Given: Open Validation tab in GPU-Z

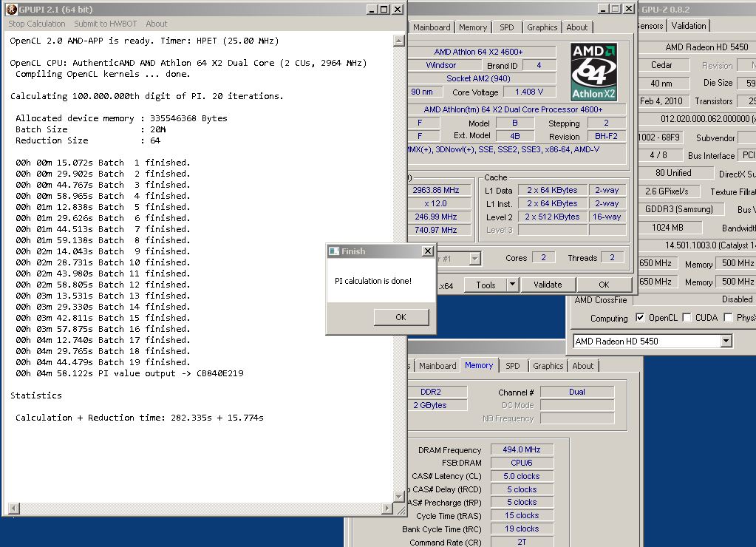Looking at the screenshot, I should [689, 26].
